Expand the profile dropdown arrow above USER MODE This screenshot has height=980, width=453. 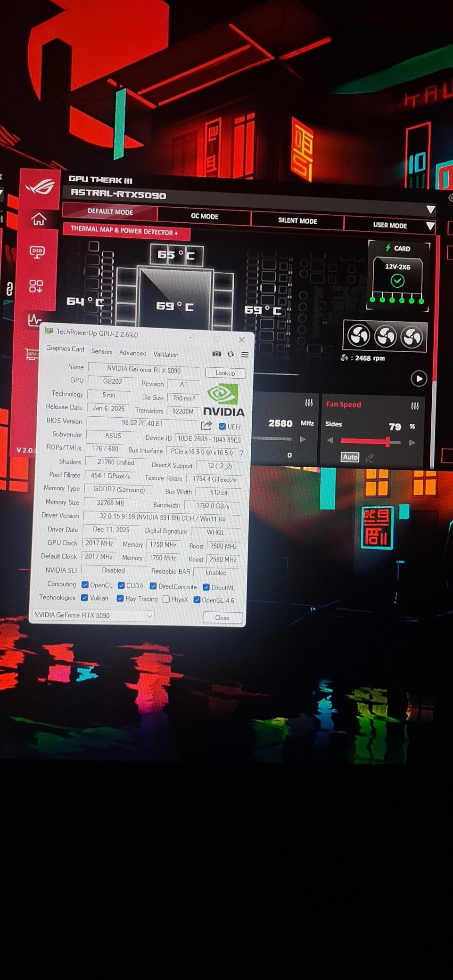point(430,210)
